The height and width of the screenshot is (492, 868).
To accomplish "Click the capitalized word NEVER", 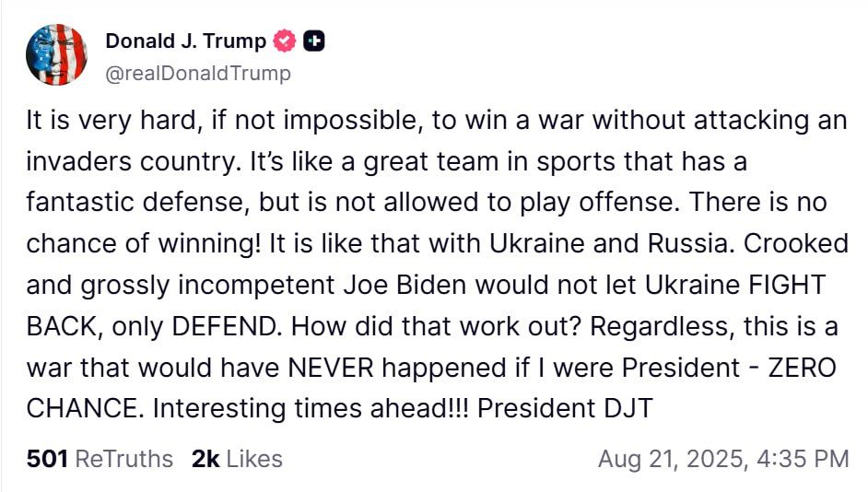I will pyautogui.click(x=331, y=368).
